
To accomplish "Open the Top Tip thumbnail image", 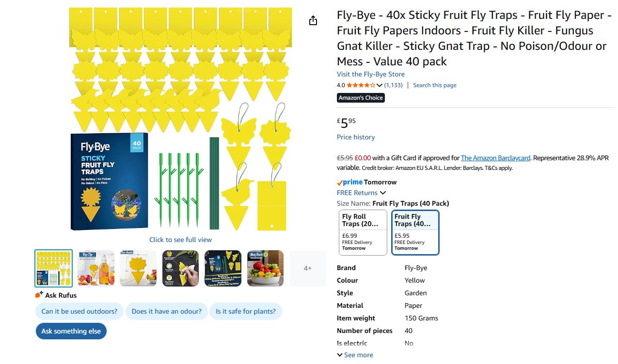I will click(96, 268).
